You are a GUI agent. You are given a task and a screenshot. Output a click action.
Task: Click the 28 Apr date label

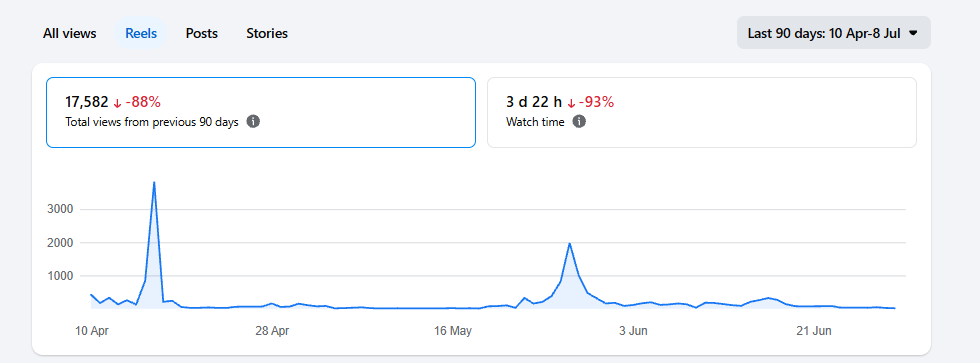[x=272, y=331]
